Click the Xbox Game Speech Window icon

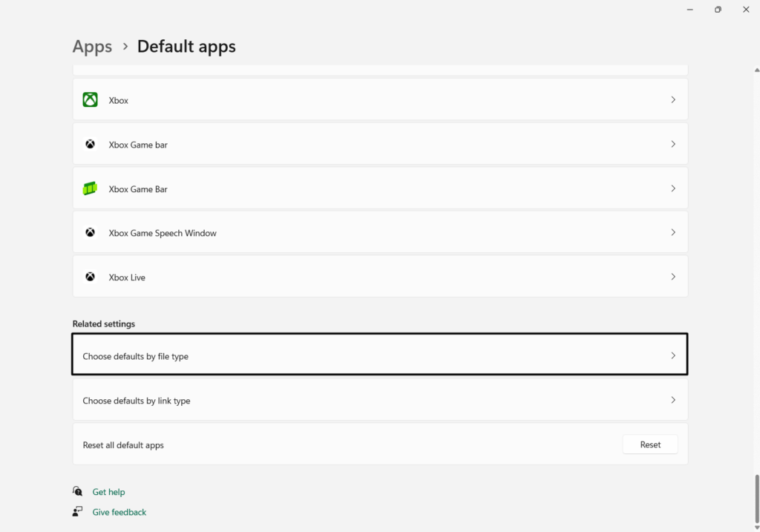click(90, 232)
